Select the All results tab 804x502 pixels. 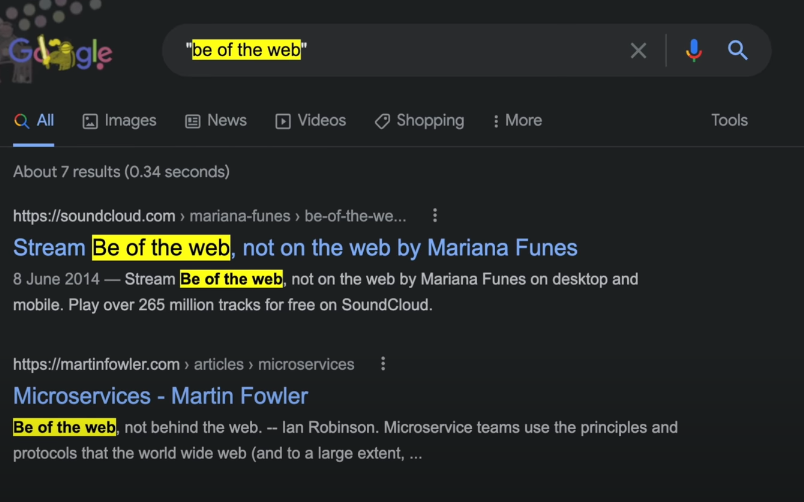(x=34, y=121)
